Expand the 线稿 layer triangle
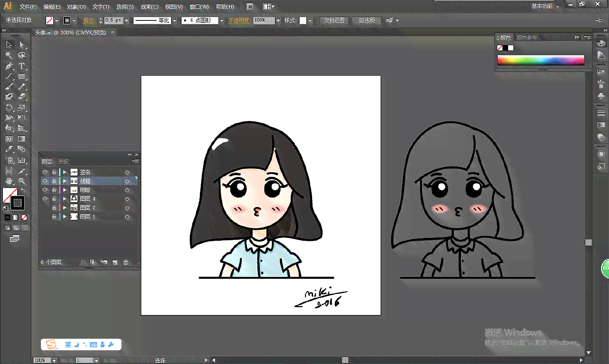The width and height of the screenshot is (609, 364). (x=65, y=181)
